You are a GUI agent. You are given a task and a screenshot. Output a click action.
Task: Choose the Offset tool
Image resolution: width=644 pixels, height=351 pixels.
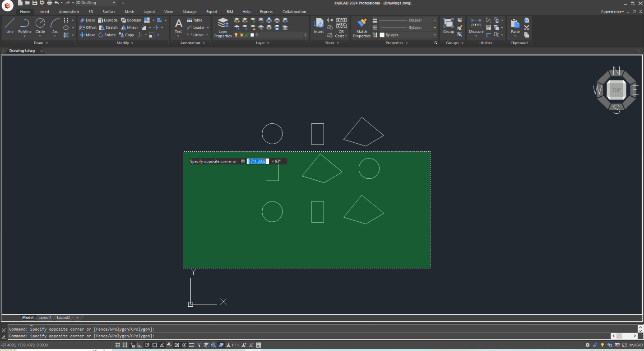pyautogui.click(x=88, y=28)
